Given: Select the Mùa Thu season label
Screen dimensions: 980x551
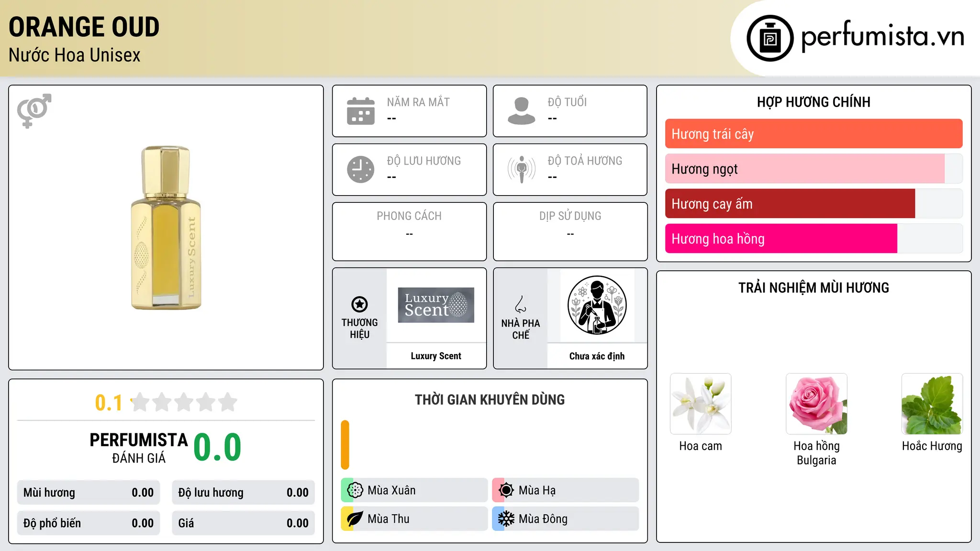Looking at the screenshot, I should (x=389, y=519).
